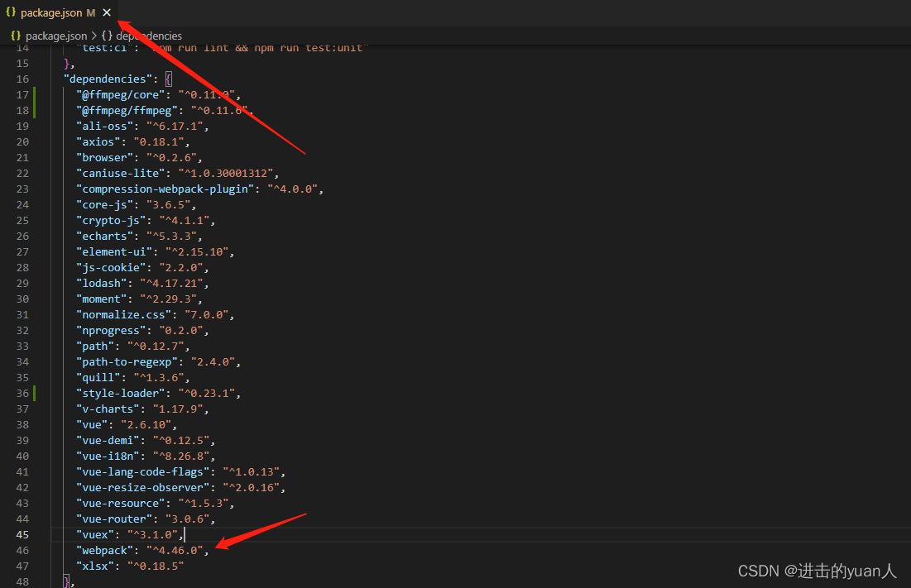
Task: Click the "vue" version "2.6.10"
Action: [x=146, y=423]
